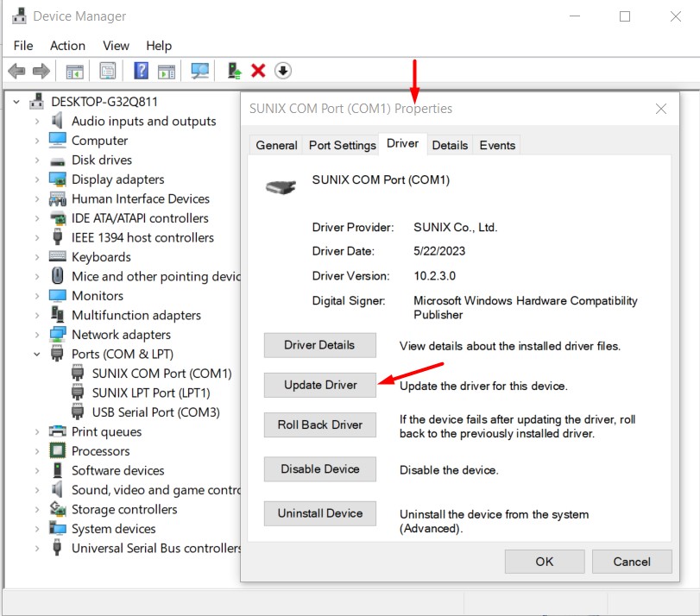Click the Storage controllers icon

58,509
